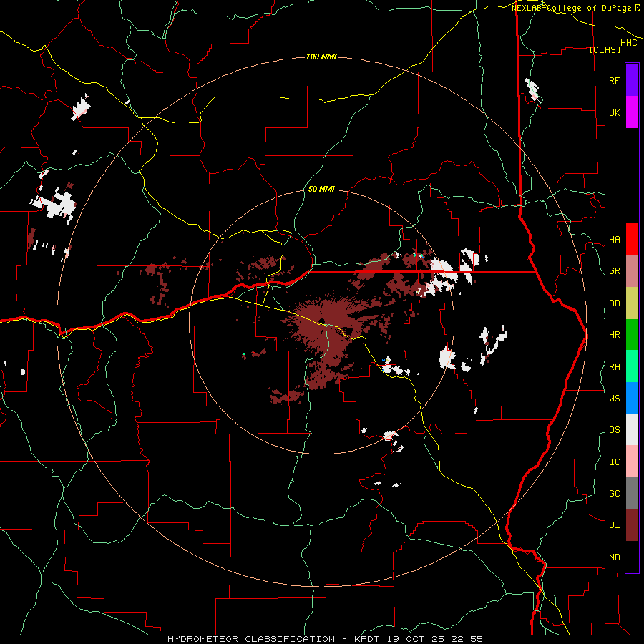Click the WS blue legend swatch
This screenshot has width=644, height=644.
pyautogui.click(x=632, y=398)
